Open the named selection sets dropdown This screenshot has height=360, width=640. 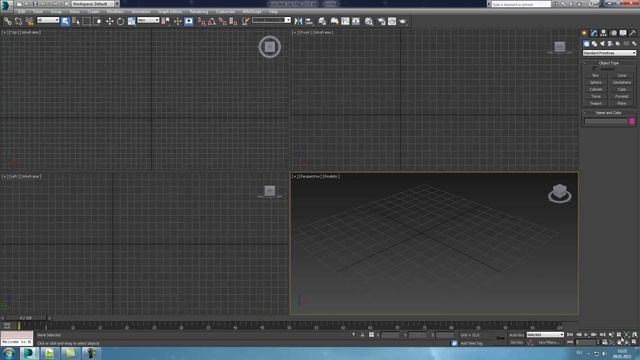(x=271, y=20)
